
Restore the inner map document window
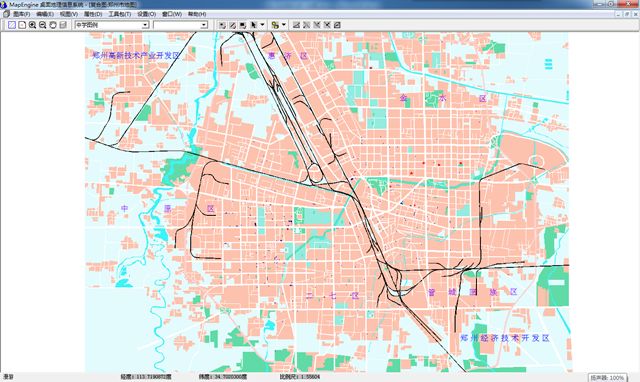coord(627,14)
